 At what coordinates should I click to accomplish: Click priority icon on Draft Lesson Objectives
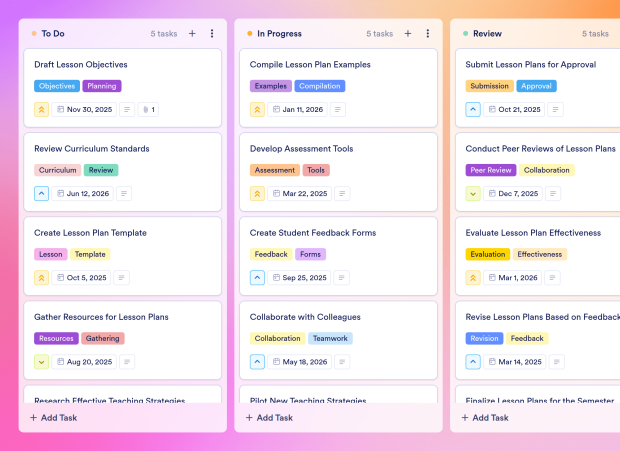pos(42,109)
